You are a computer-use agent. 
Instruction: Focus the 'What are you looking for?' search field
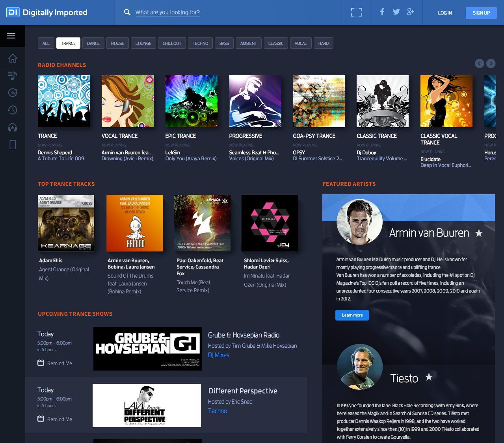click(x=167, y=12)
